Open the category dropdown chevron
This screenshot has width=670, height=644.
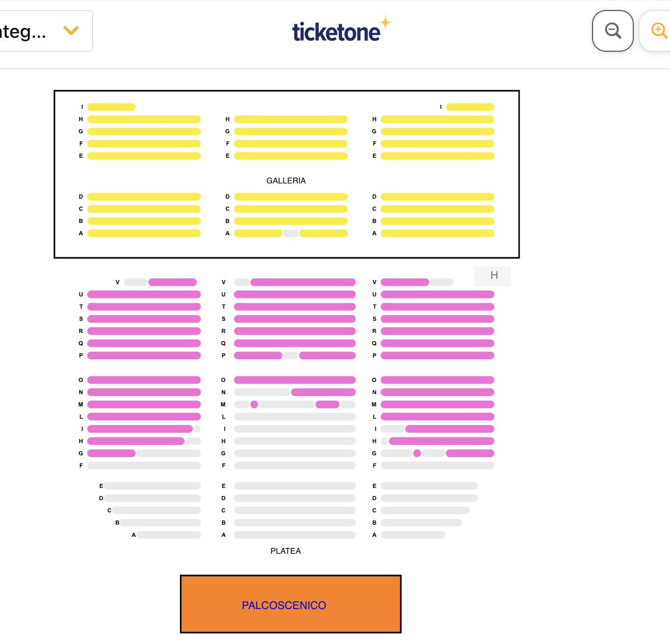point(71,30)
